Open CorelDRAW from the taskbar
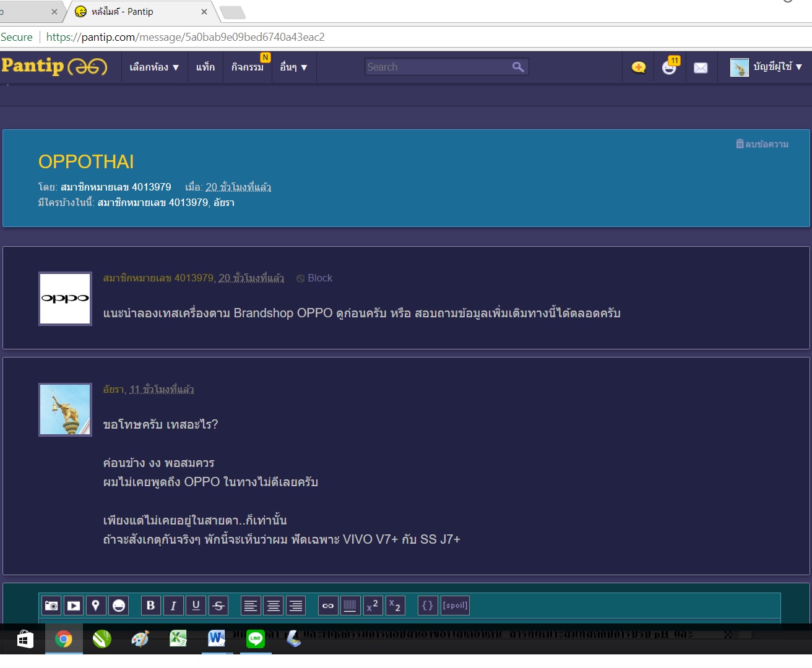The height and width of the screenshot is (668, 812). pyautogui.click(x=102, y=639)
